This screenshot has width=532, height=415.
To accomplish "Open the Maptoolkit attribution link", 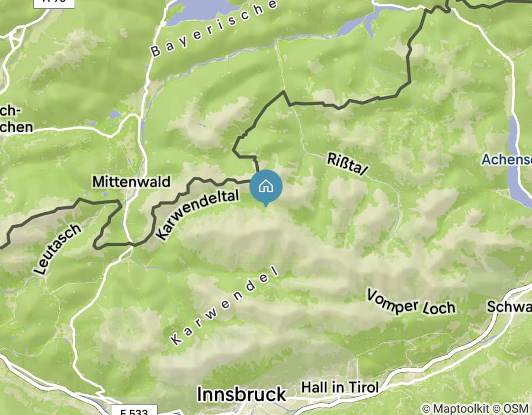I will [456, 408].
